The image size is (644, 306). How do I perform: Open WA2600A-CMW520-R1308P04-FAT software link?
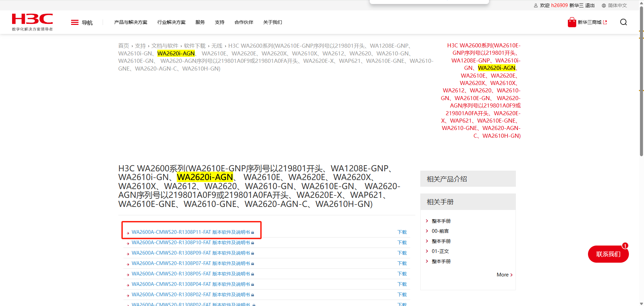pyautogui.click(x=191, y=284)
